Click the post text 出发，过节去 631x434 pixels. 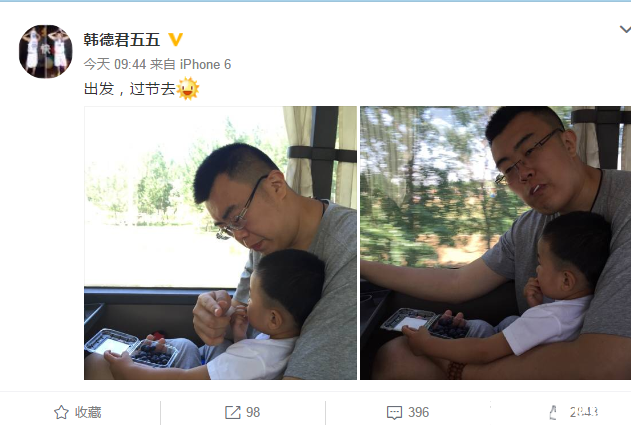(x=130, y=89)
